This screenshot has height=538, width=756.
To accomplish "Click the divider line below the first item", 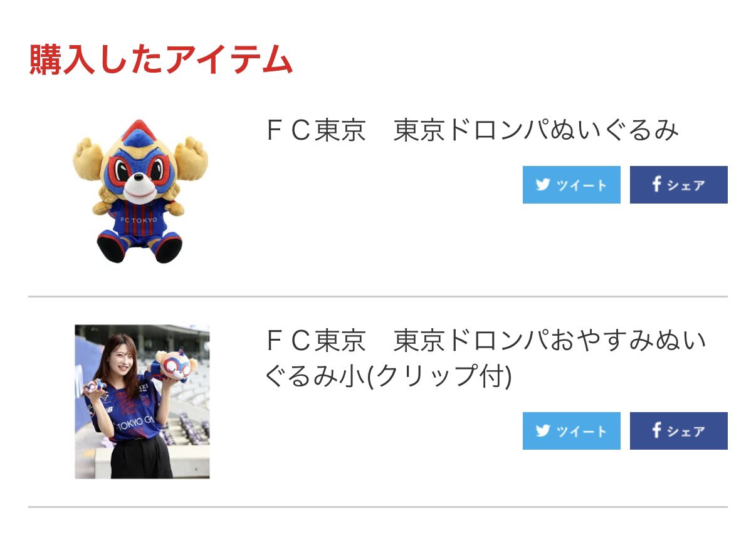I will [x=378, y=296].
